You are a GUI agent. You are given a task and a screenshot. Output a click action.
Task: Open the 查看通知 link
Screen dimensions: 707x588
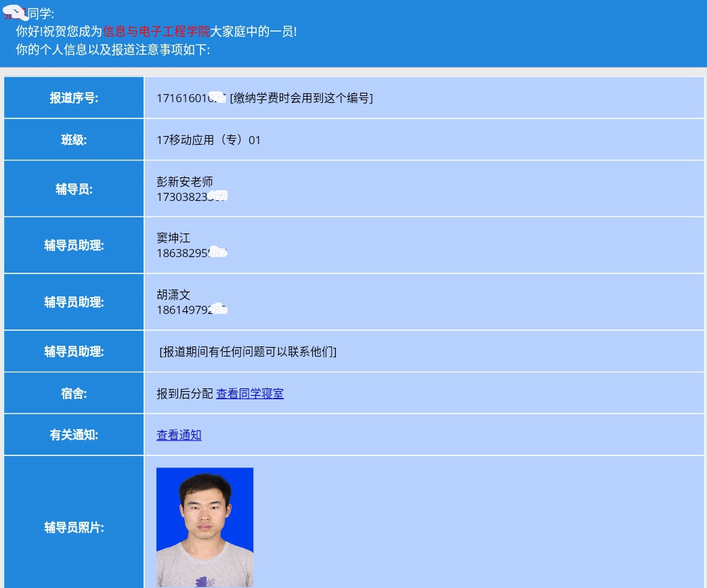pyautogui.click(x=178, y=435)
